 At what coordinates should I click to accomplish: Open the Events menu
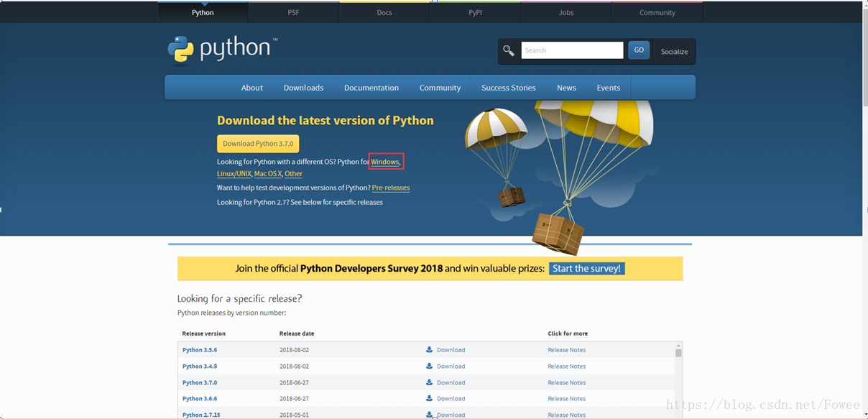click(608, 88)
